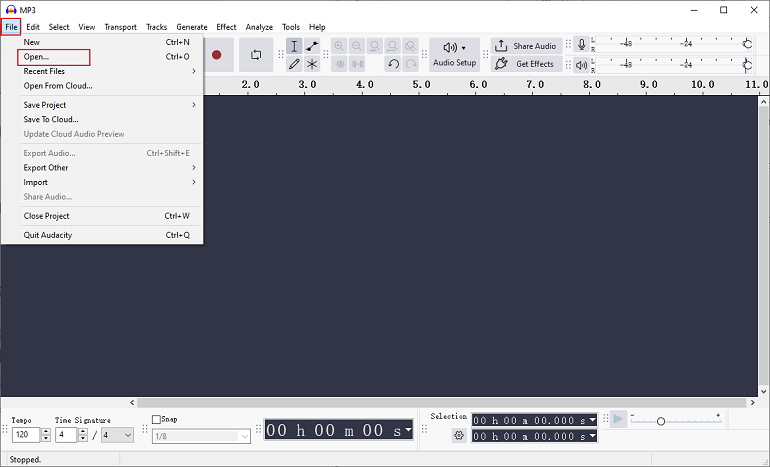Click the vertical scrollbar down arrow
Viewport: 770px width, 467px height.
(763, 391)
